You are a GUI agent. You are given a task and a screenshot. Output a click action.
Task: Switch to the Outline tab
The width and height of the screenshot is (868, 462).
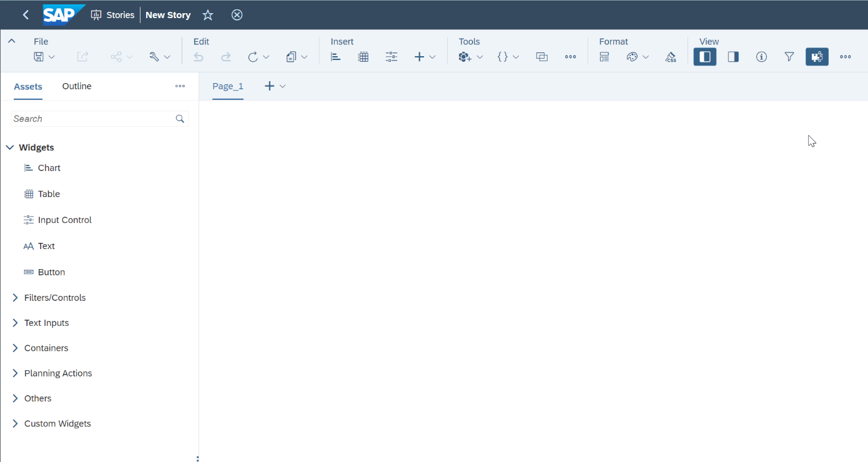click(77, 86)
